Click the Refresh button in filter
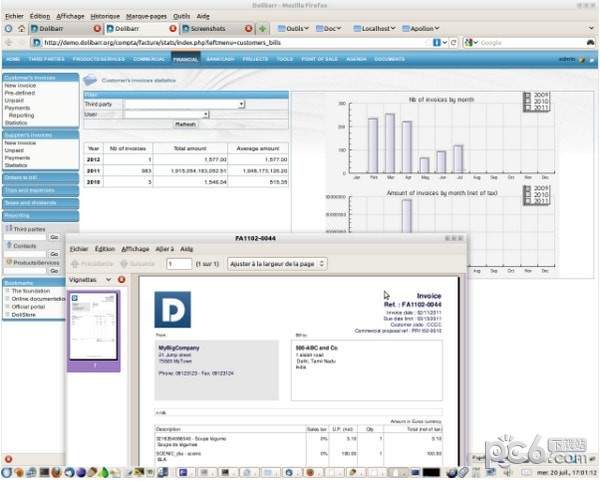 186,125
